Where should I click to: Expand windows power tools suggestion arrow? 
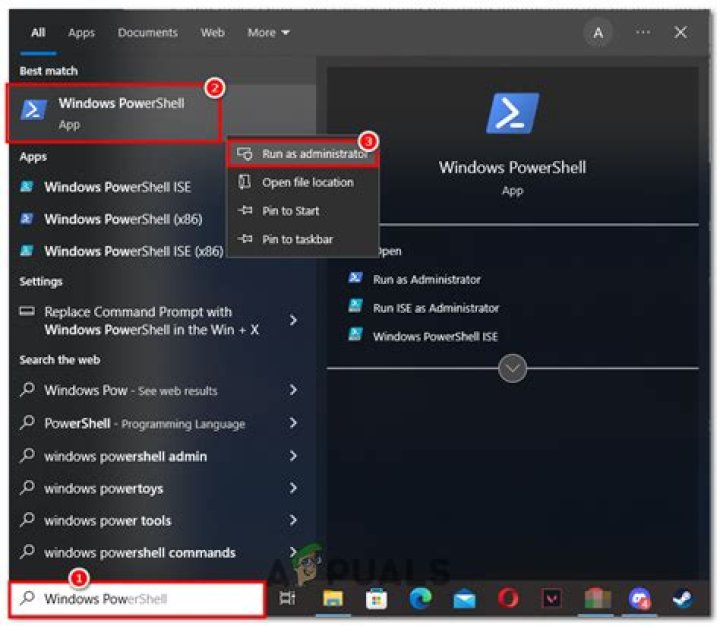(293, 520)
